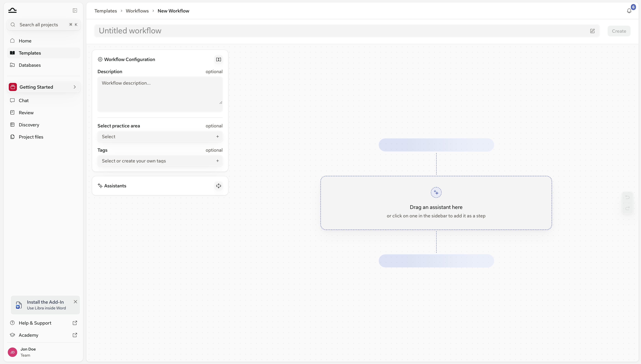
Task: Click Workflows breadcrumb link
Action: point(137,11)
